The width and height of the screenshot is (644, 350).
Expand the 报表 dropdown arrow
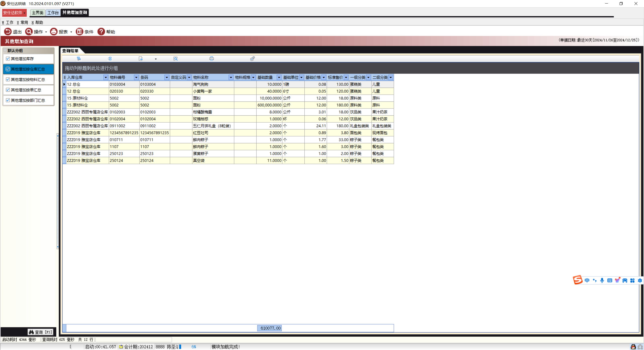click(71, 32)
